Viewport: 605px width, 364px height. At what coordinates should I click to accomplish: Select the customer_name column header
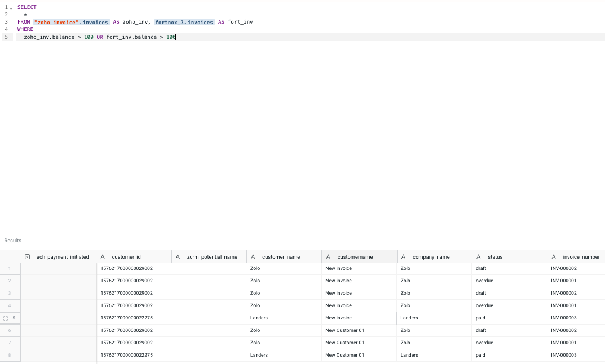[284, 257]
